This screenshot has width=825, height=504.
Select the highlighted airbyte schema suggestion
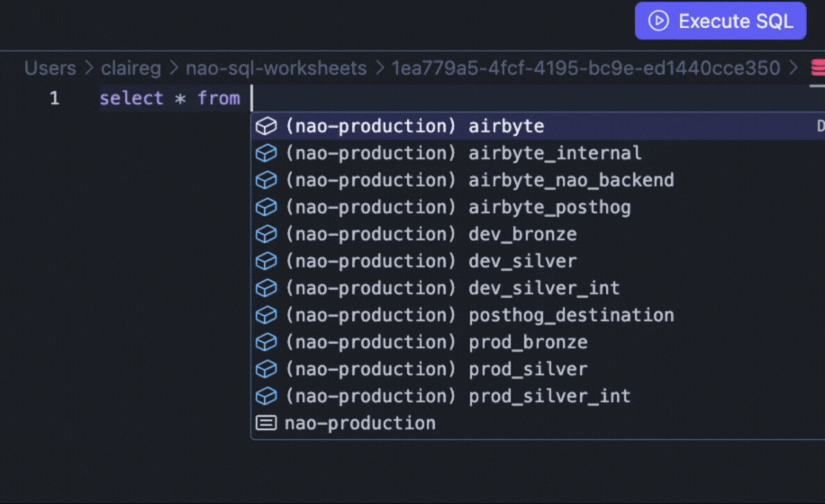(506, 126)
